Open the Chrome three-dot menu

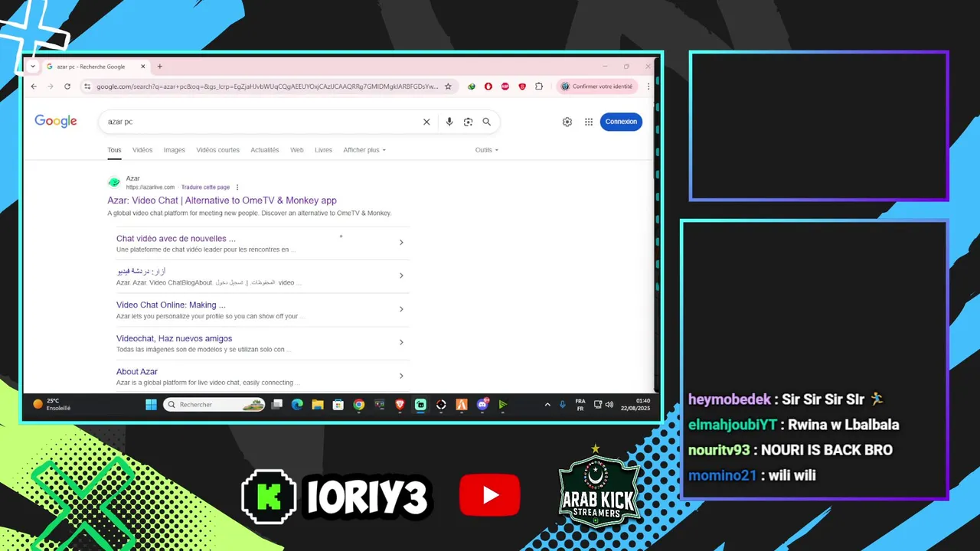[x=648, y=86]
